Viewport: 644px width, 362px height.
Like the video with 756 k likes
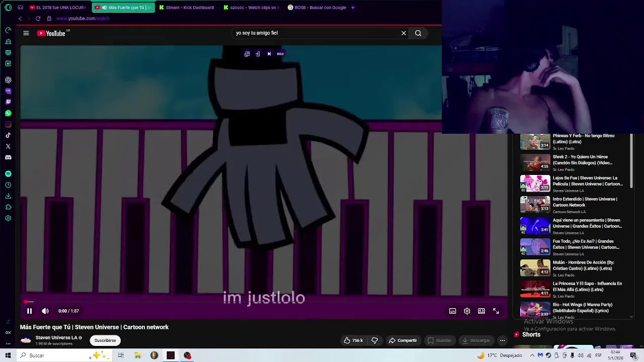click(x=353, y=340)
